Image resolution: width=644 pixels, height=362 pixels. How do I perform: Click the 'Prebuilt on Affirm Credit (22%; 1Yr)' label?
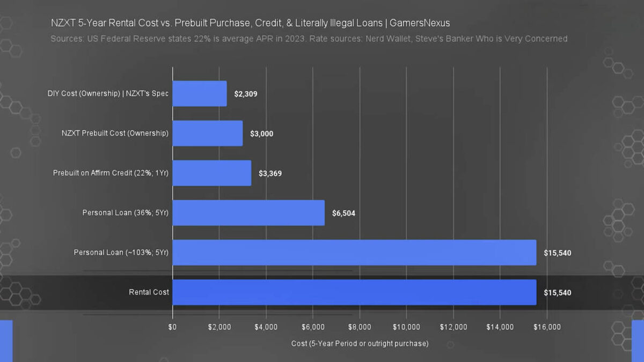tap(111, 173)
